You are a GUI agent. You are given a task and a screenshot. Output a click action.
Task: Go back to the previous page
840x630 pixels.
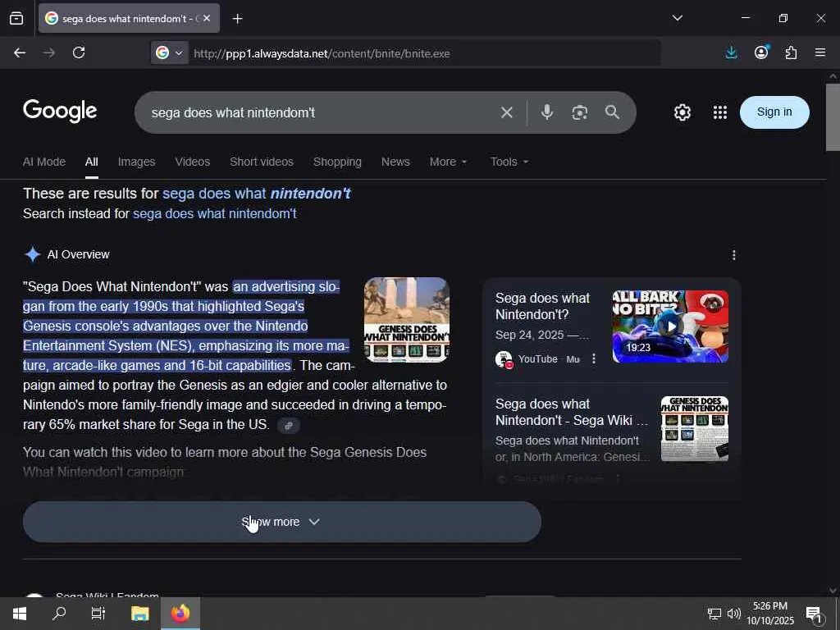click(x=20, y=52)
